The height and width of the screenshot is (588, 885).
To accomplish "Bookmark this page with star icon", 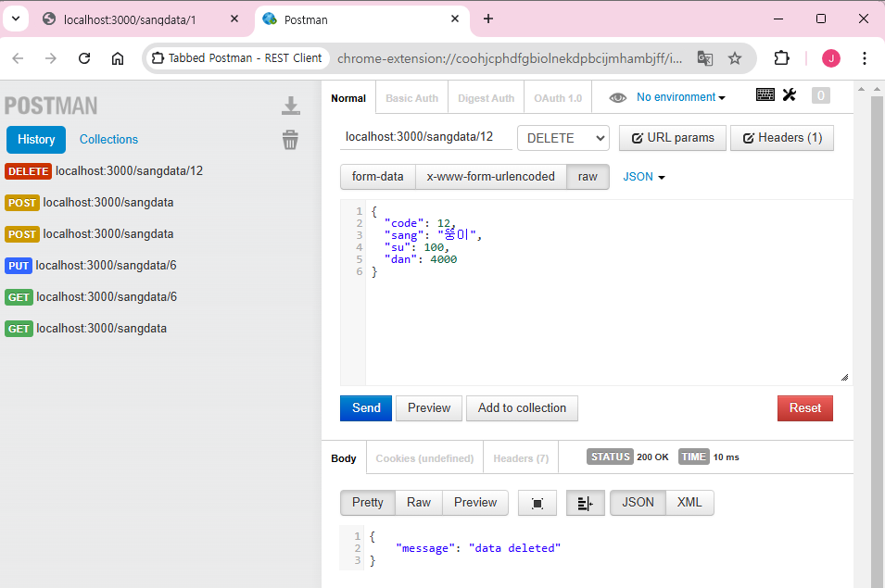I will click(x=734, y=58).
